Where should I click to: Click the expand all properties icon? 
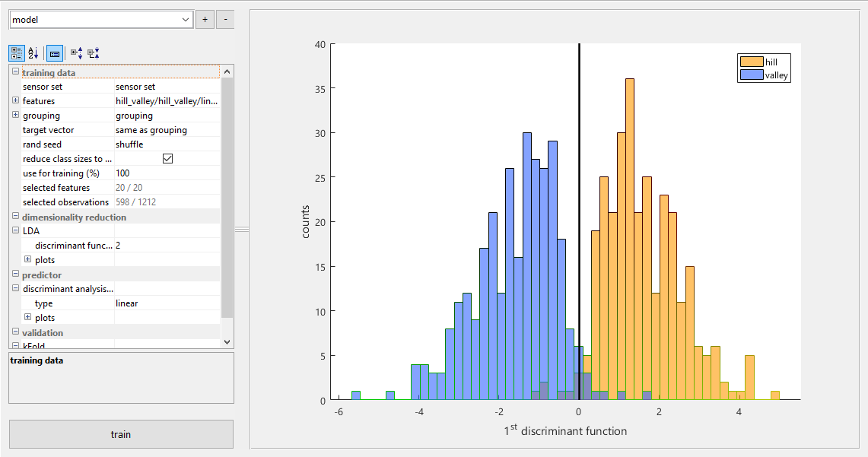click(76, 53)
